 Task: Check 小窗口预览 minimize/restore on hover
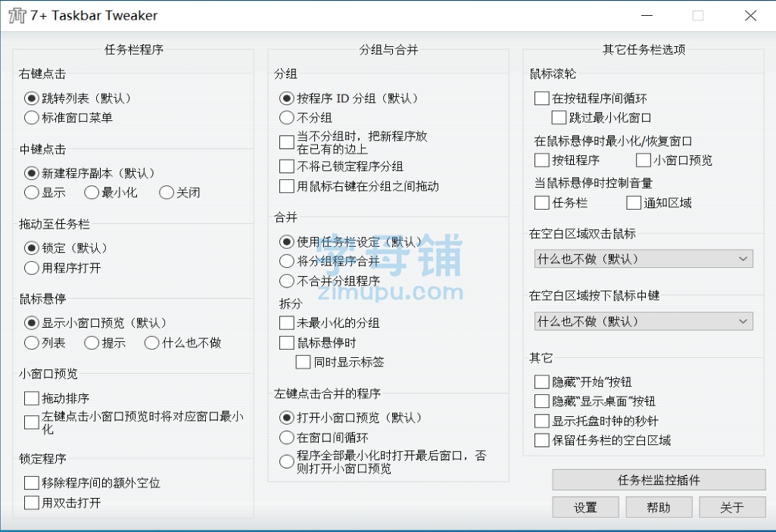(644, 160)
